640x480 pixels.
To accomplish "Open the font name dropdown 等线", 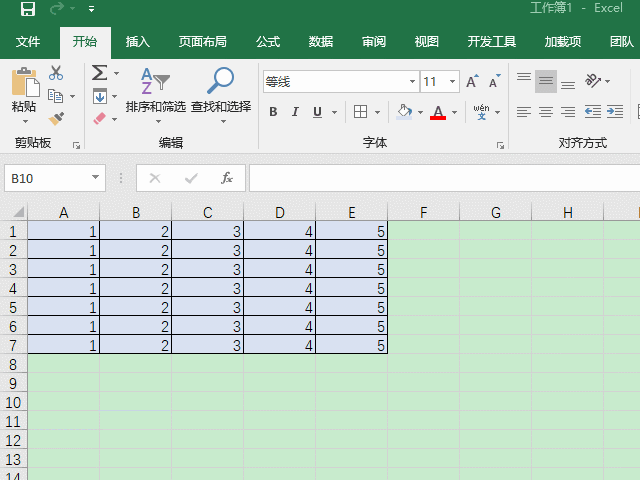I will click(x=412, y=82).
